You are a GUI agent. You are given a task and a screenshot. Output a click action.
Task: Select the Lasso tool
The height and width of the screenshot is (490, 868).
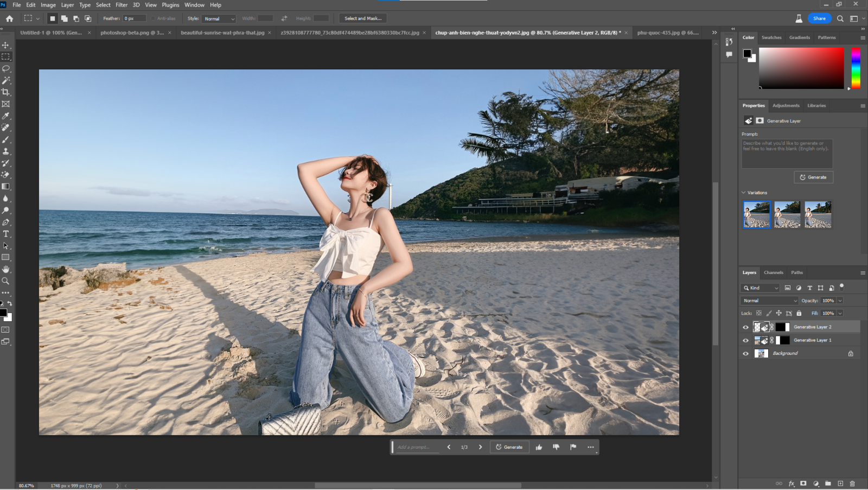pyautogui.click(x=6, y=69)
